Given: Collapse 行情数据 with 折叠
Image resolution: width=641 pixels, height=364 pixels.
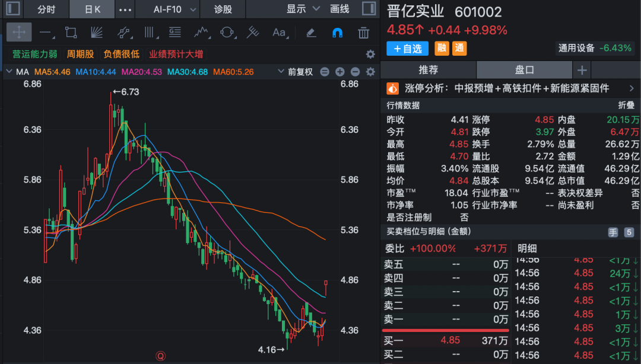Looking at the screenshot, I should point(626,106).
